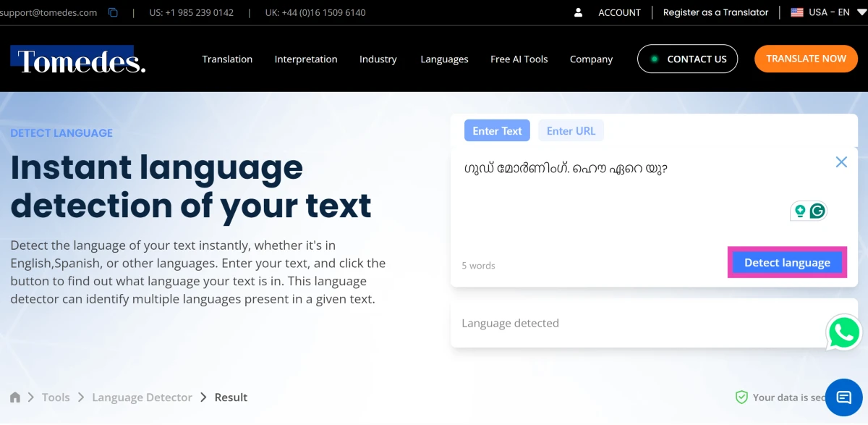
Task: Select the Enter Text tab
Action: 497,130
